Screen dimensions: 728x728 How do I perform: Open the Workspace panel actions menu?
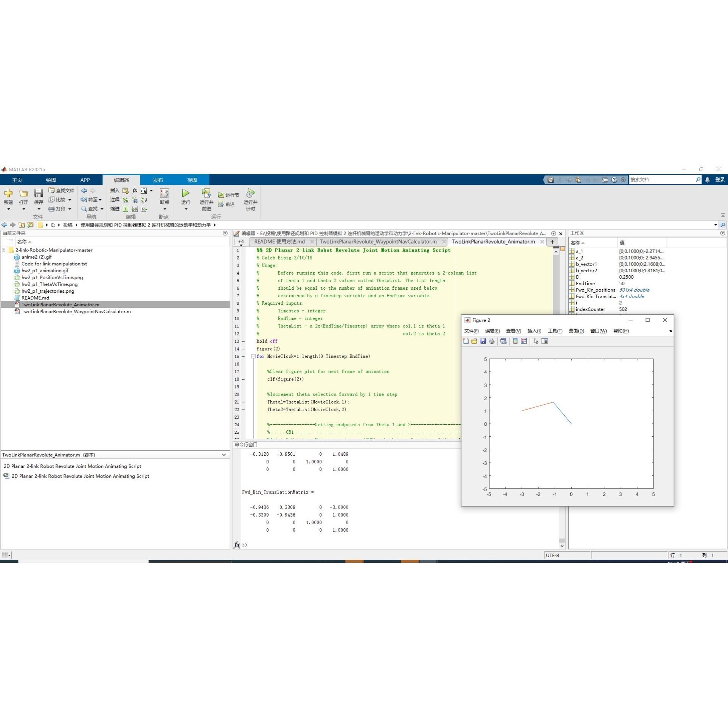click(723, 233)
